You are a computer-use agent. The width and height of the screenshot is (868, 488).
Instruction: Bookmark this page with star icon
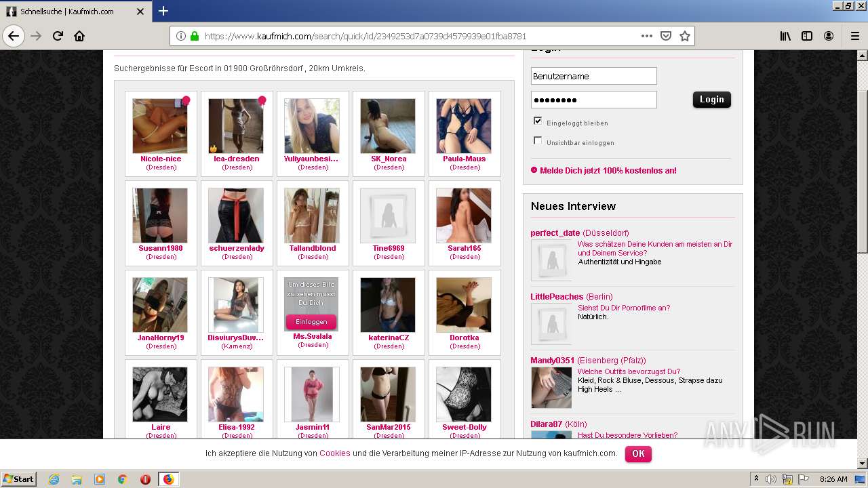point(685,36)
